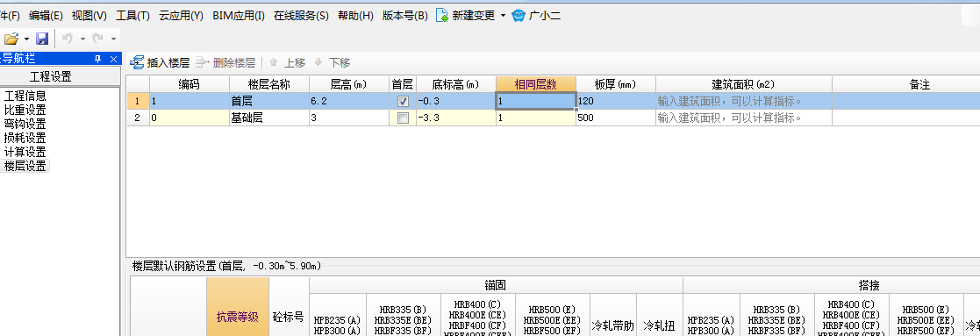This screenshot has height=336, width=980.
Task: Select 楼层设置 in navigation list
Action: (x=25, y=166)
